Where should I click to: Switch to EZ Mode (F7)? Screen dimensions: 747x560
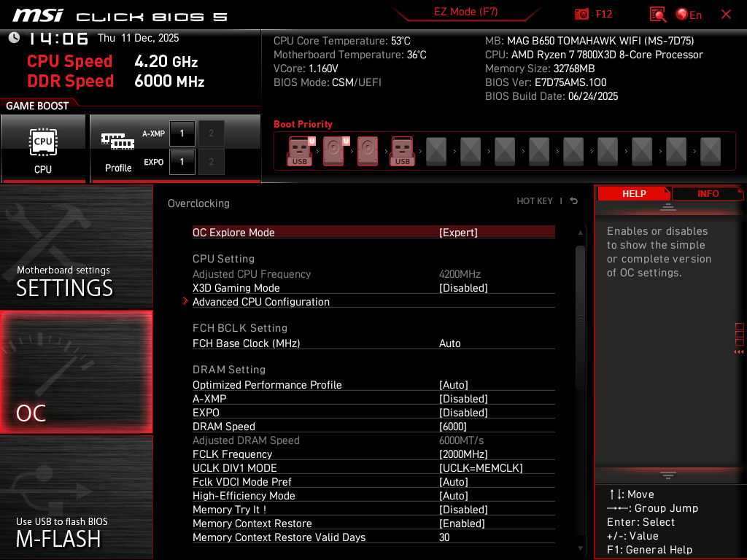coord(465,12)
